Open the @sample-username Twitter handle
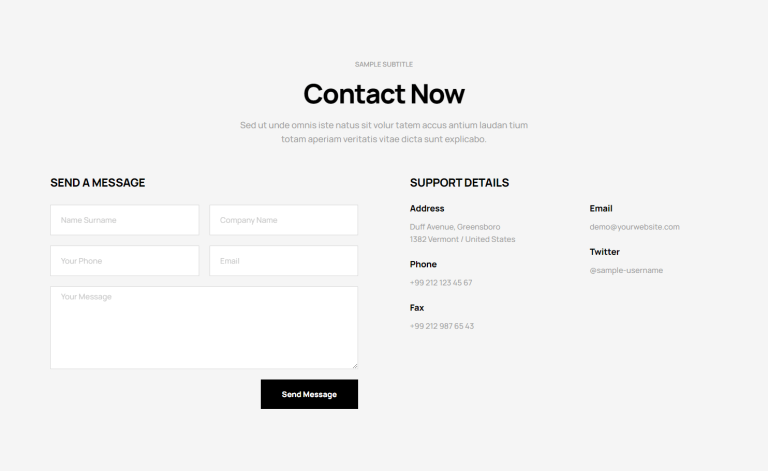Screen dimensions: 768x471 (626, 270)
